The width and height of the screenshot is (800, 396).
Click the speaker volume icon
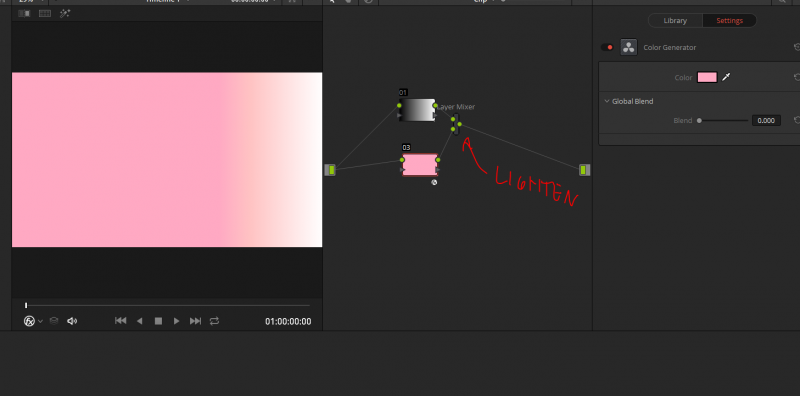[x=72, y=321]
